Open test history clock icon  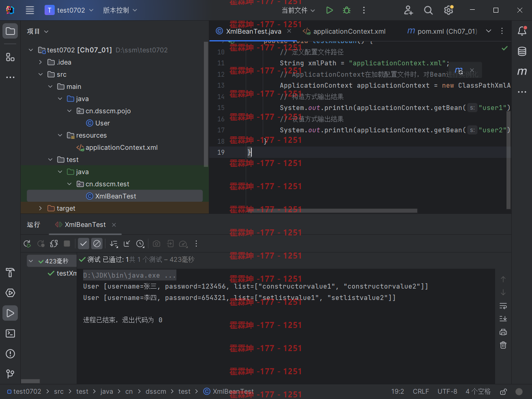point(140,244)
